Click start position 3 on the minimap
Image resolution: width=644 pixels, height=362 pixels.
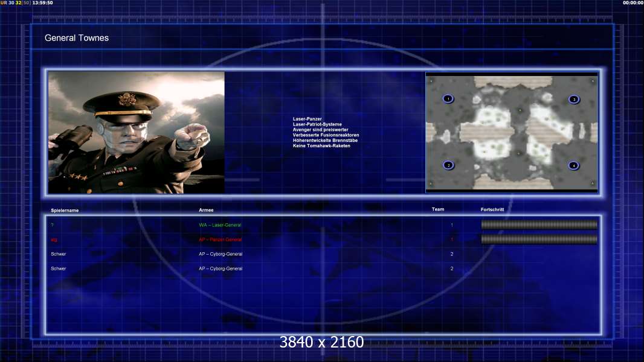pos(574,99)
